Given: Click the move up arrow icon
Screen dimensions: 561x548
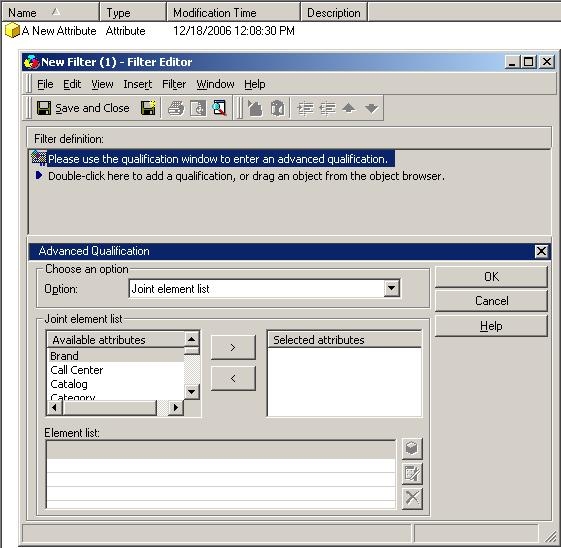Looking at the screenshot, I should (x=349, y=108).
